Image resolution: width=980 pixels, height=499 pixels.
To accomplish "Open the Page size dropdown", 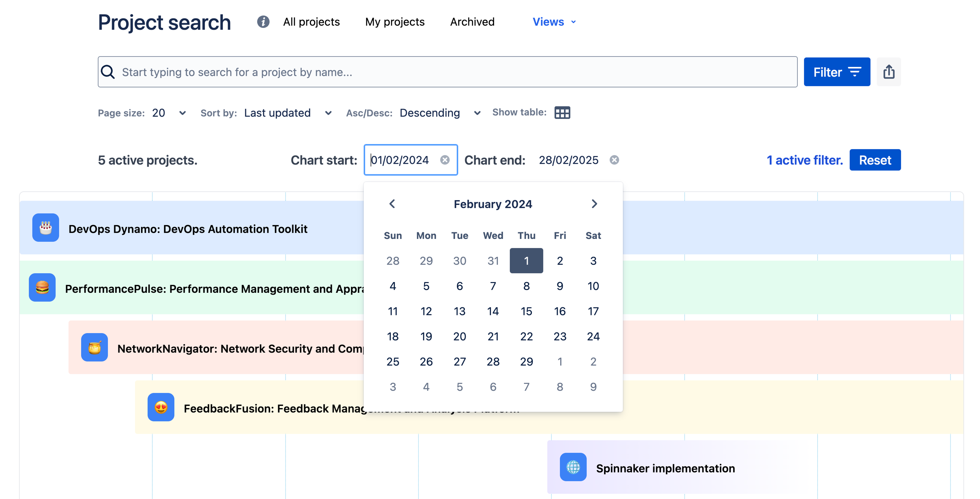I will (x=169, y=113).
